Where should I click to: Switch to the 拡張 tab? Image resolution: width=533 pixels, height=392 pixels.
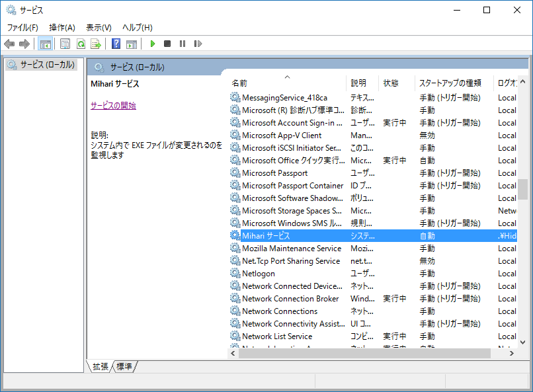pos(101,366)
